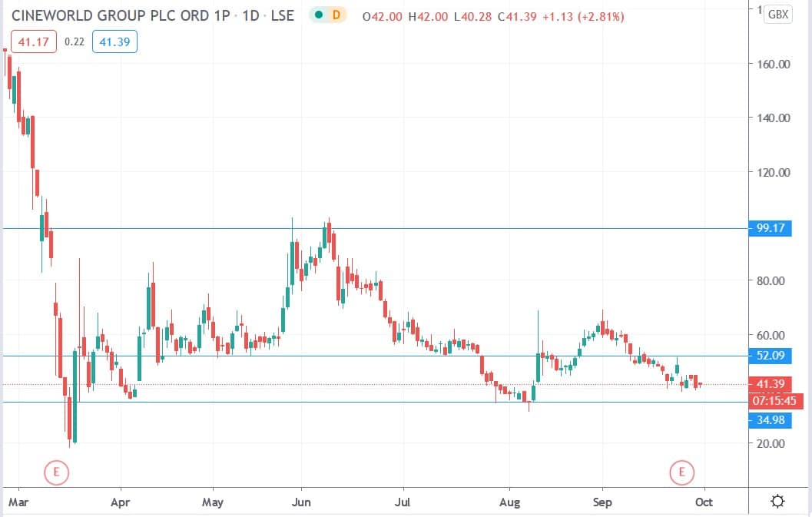Click the high value H42.00

[x=428, y=17]
